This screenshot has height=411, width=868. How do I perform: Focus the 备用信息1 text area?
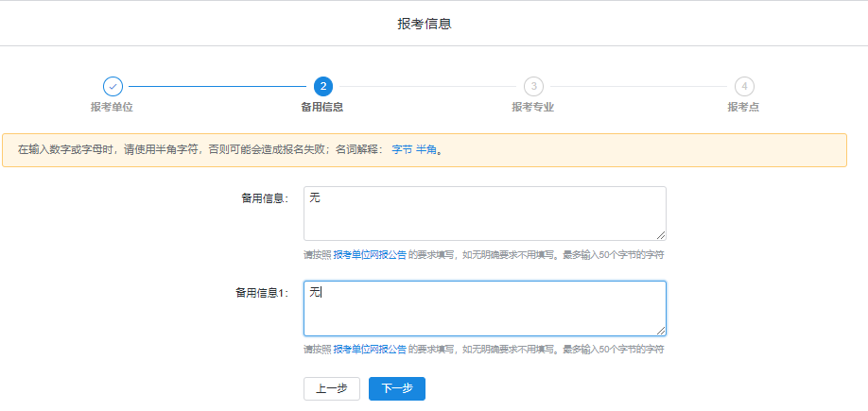(485, 308)
